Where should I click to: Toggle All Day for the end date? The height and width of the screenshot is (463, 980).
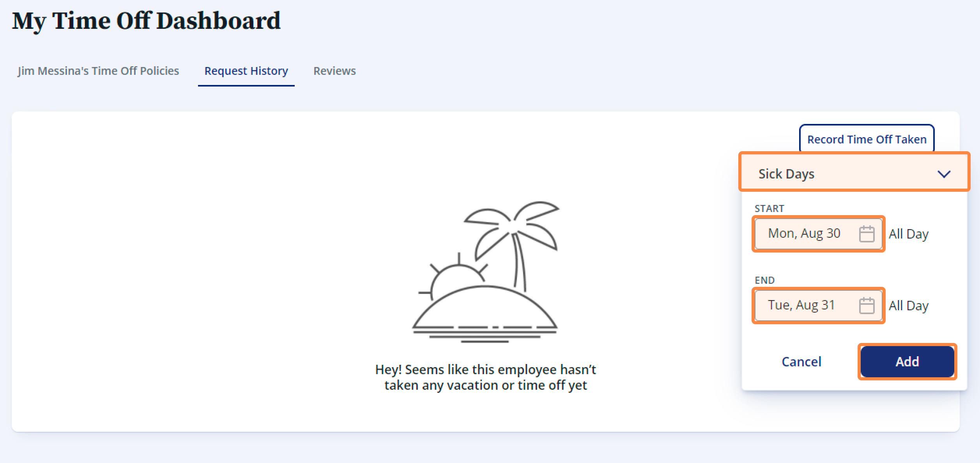click(909, 306)
